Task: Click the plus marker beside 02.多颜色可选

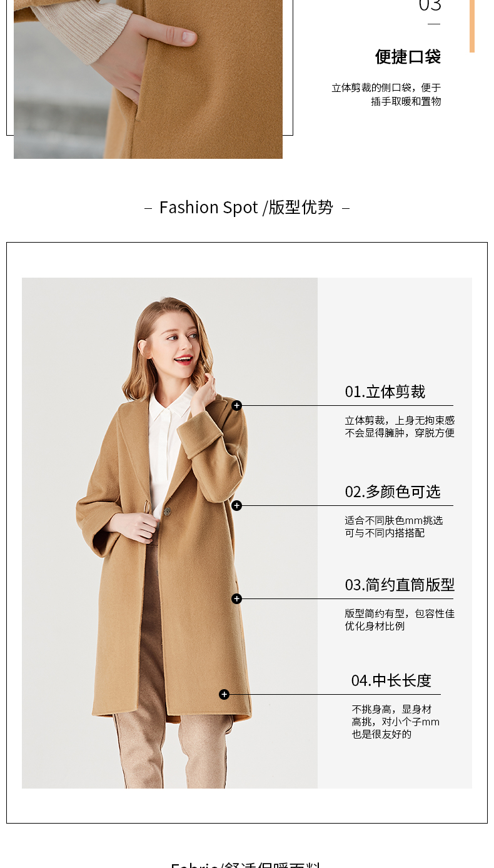Action: 236,505
